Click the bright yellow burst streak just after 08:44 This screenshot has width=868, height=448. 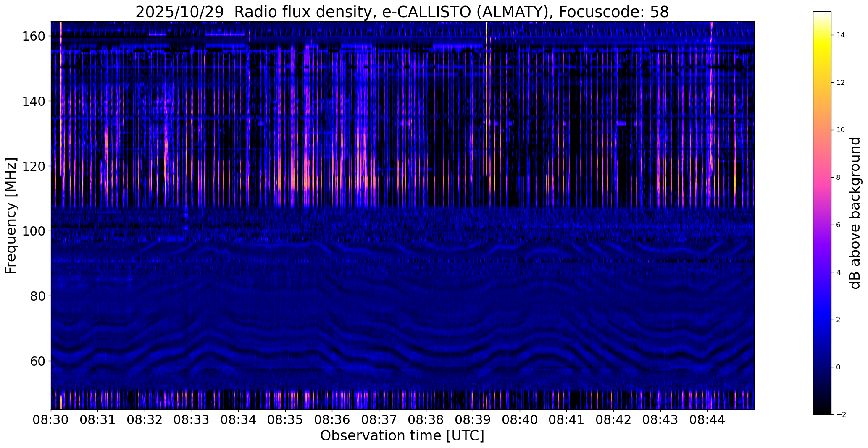tap(711, 99)
